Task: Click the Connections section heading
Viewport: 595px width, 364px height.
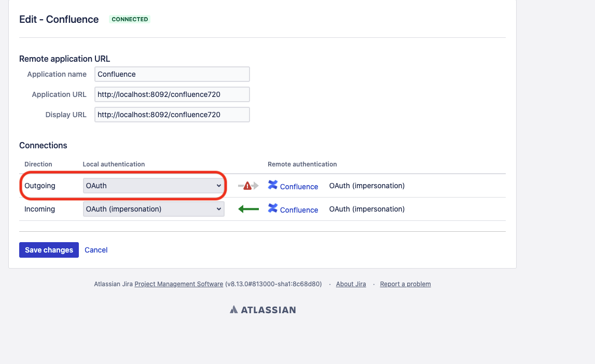Action: tap(43, 145)
